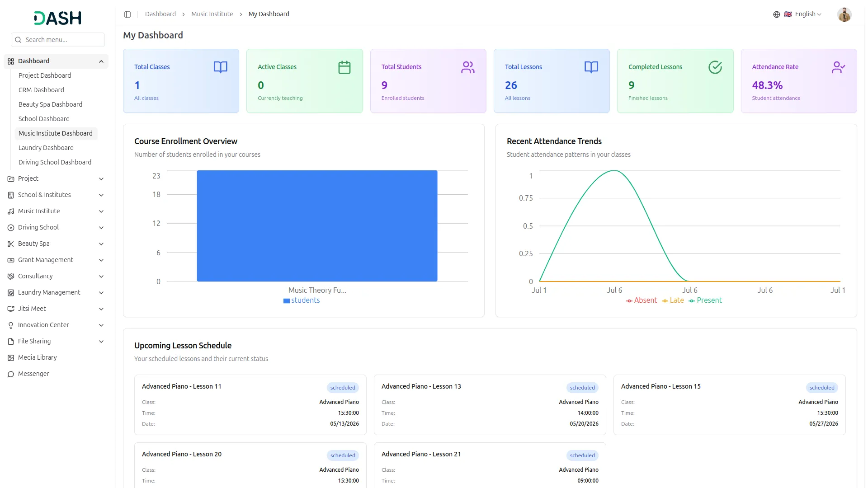Viewport: 868px width, 488px height.
Task: Toggle the students legend entry
Action: tap(302, 300)
